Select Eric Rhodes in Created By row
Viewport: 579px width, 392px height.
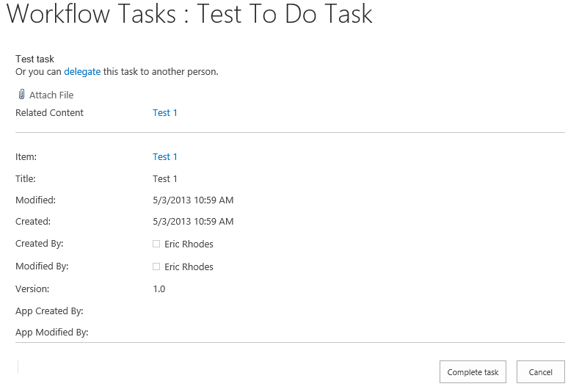pos(189,244)
